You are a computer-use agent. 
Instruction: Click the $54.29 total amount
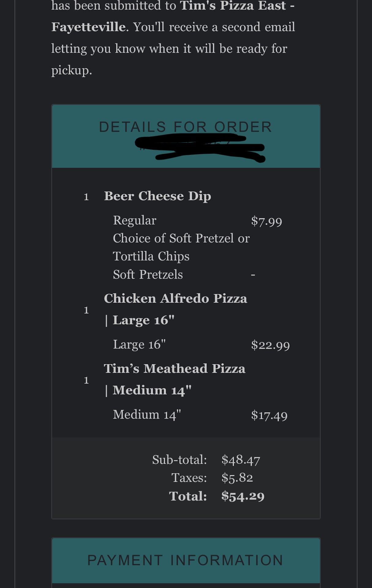click(x=243, y=496)
